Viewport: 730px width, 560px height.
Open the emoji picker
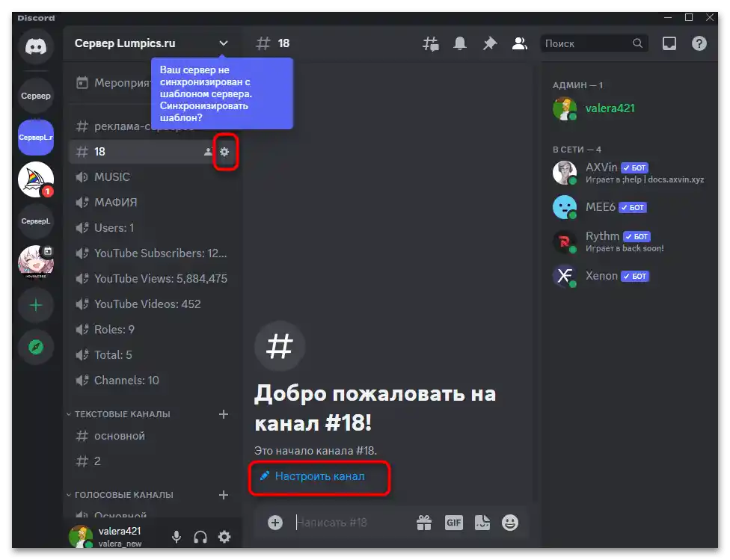tap(511, 523)
